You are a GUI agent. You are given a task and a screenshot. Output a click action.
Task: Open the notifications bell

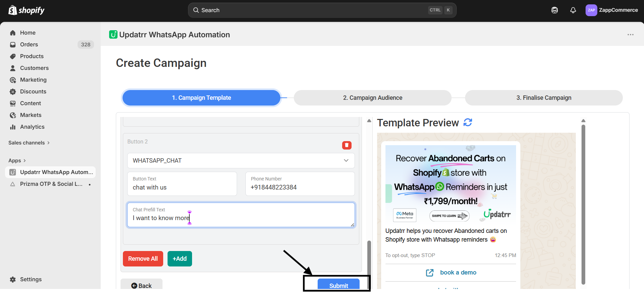[573, 10]
